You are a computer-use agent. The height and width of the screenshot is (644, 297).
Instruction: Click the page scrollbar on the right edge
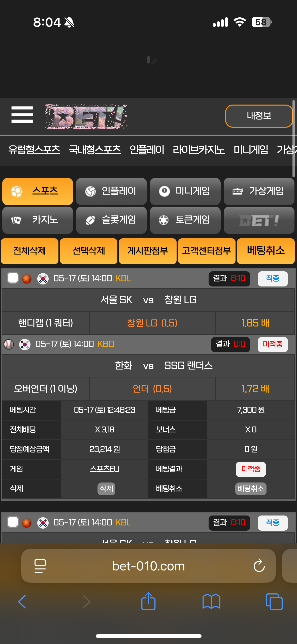pyautogui.click(x=293, y=139)
